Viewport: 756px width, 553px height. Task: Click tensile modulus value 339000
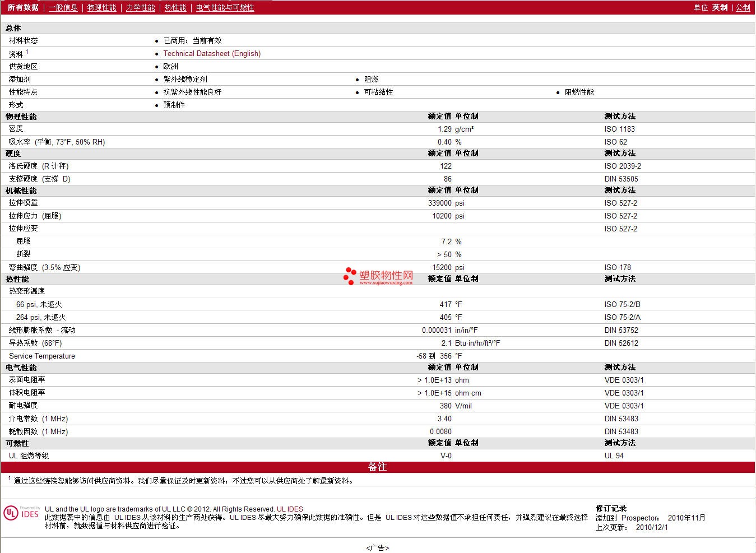[440, 203]
